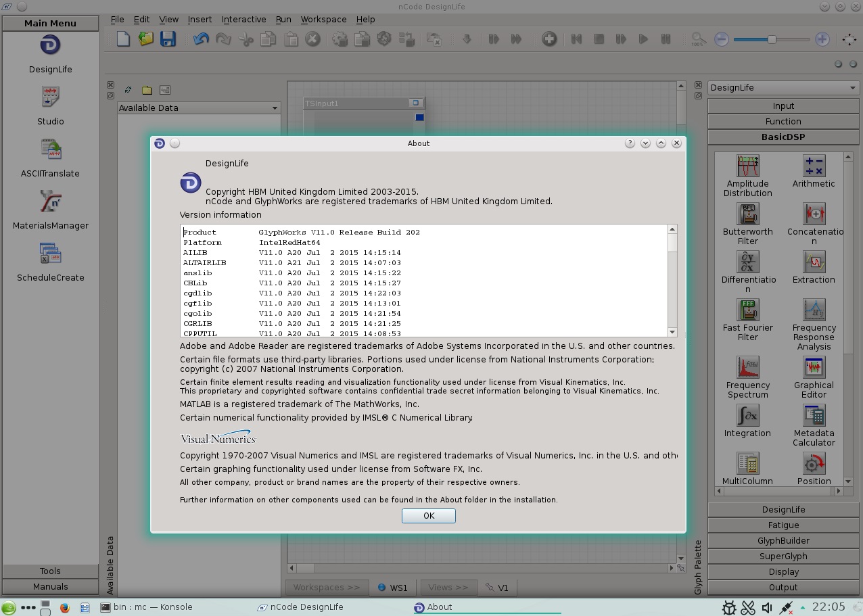863x616 pixels.
Task: Click the New file toolbar icon
Action: [x=123, y=39]
